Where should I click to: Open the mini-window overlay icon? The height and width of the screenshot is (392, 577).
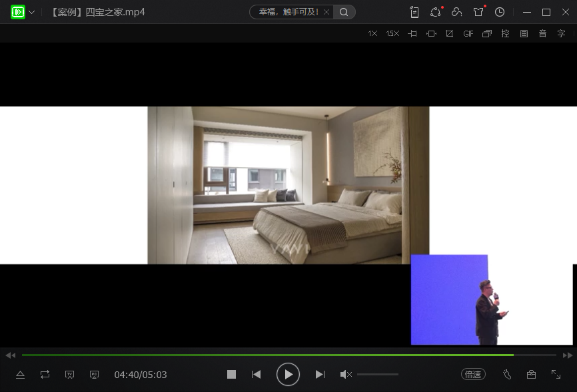pos(487,34)
